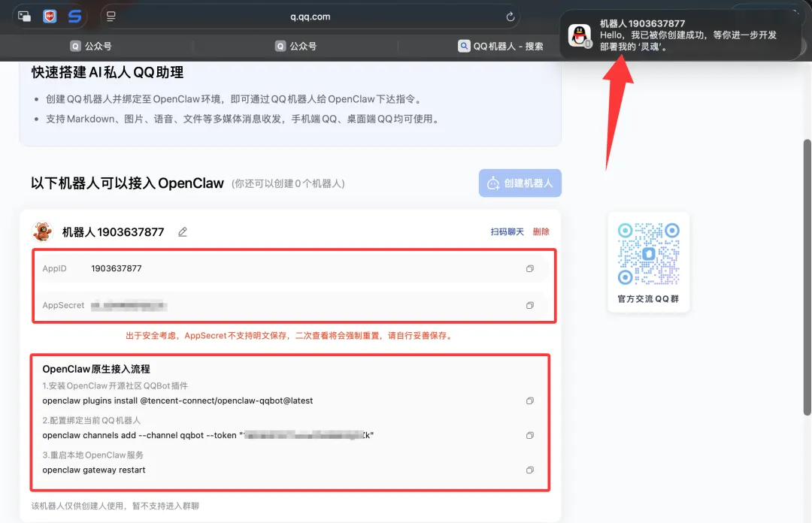Click the blurred AppSecret value
This screenshot has width=812, height=523.
click(129, 306)
